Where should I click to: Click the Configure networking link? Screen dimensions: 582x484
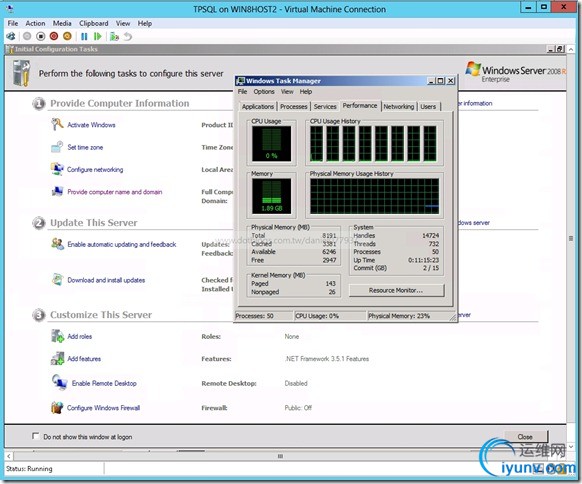[x=95, y=170]
